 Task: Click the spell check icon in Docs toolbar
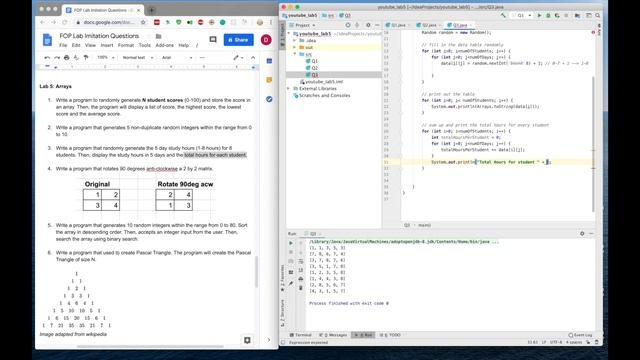click(x=76, y=58)
